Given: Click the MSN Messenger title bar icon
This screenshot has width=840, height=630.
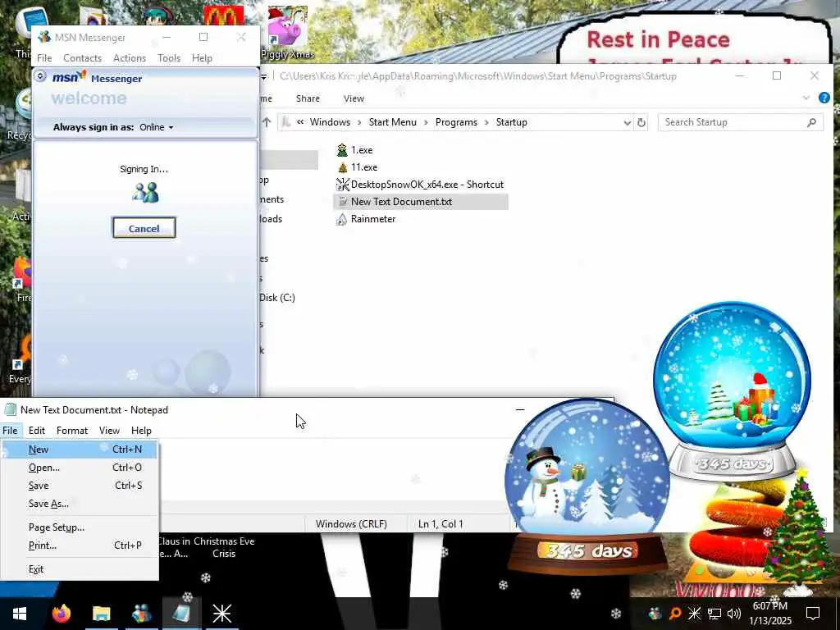Looking at the screenshot, I should (44, 38).
